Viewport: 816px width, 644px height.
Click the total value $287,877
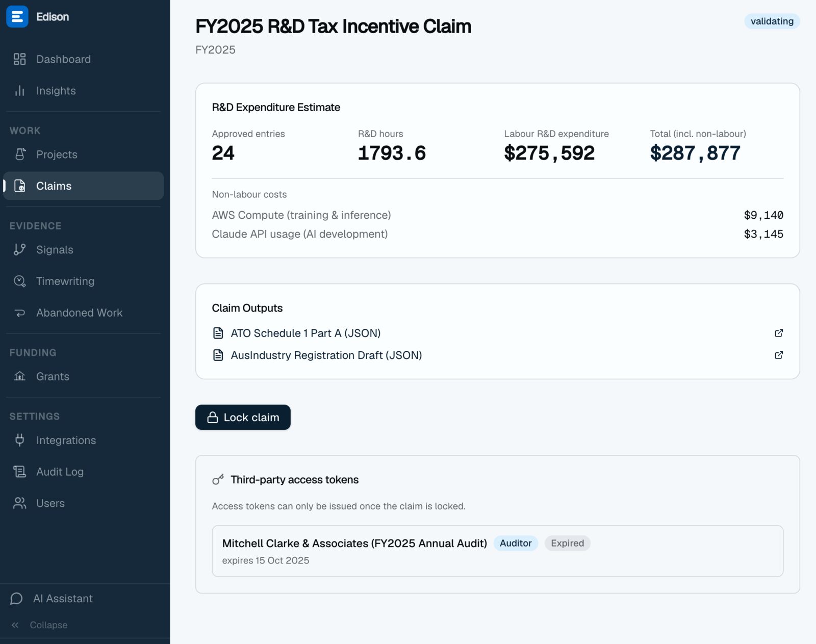(695, 153)
